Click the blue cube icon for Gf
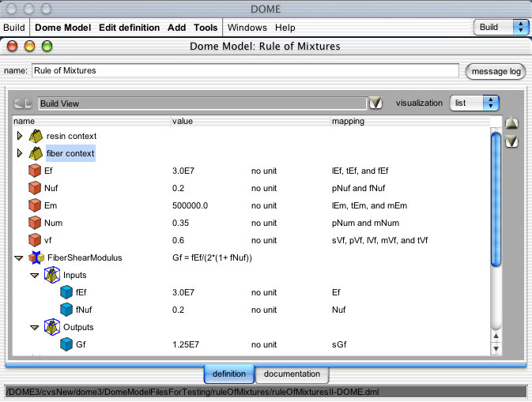The height and width of the screenshot is (402, 532). 66,344
